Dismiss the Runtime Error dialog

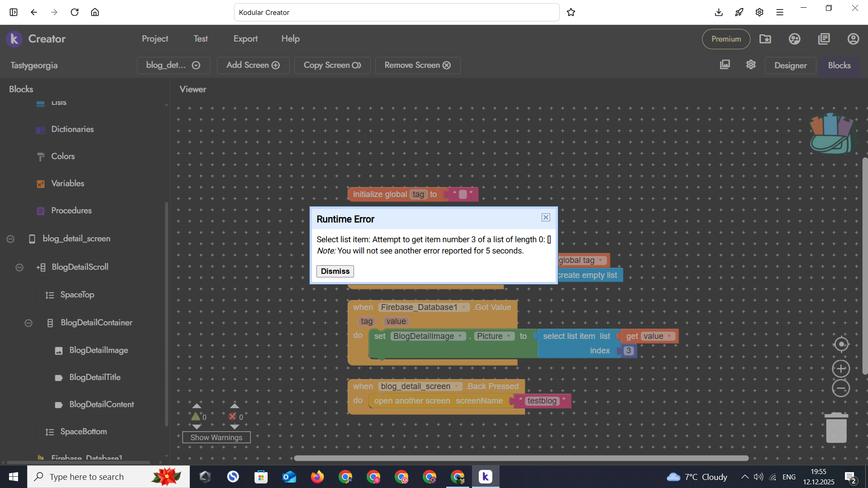(335, 271)
